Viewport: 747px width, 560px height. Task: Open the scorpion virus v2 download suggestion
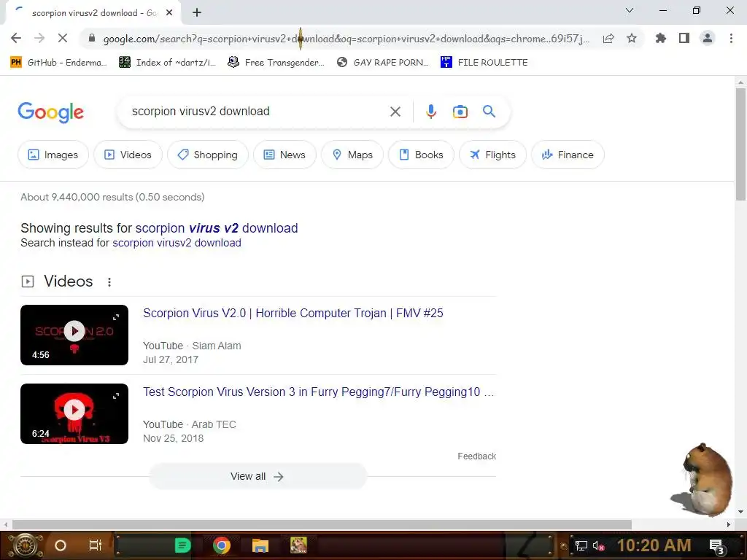pyautogui.click(x=216, y=228)
